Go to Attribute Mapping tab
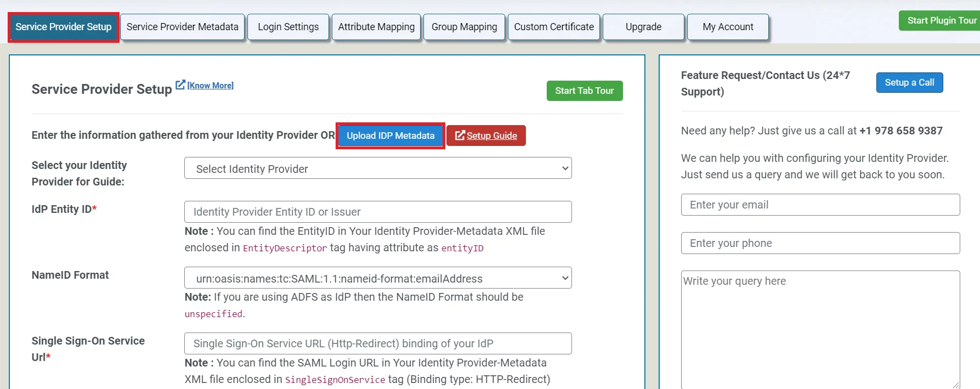 coord(376,27)
